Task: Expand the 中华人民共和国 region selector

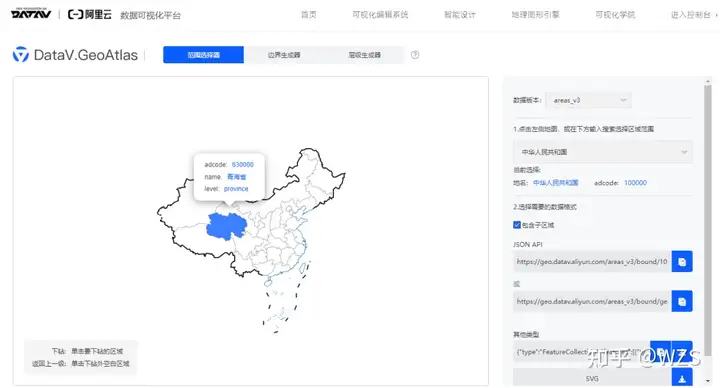Action: pyautogui.click(x=603, y=152)
